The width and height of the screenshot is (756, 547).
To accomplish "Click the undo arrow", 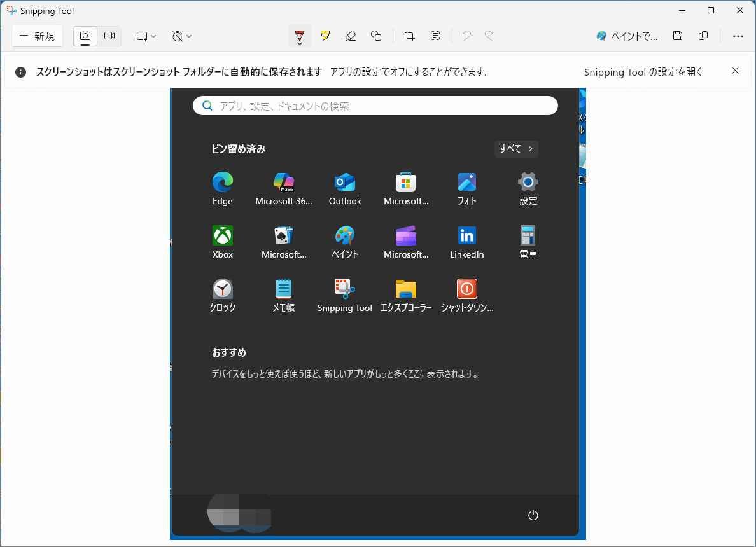I will 466,36.
